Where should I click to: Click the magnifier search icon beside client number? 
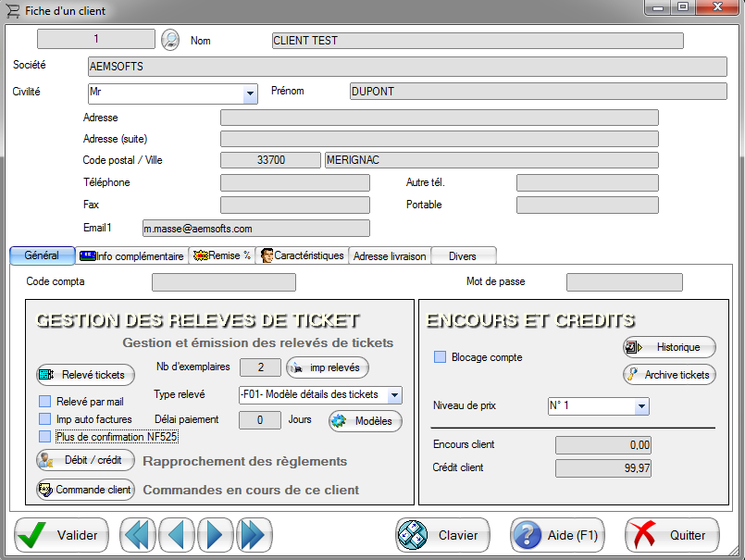tap(170, 40)
